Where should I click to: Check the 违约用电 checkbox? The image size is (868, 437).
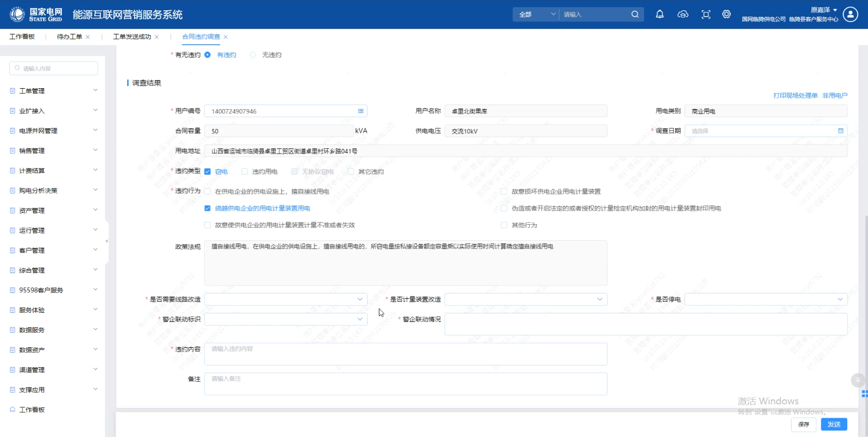tap(245, 171)
